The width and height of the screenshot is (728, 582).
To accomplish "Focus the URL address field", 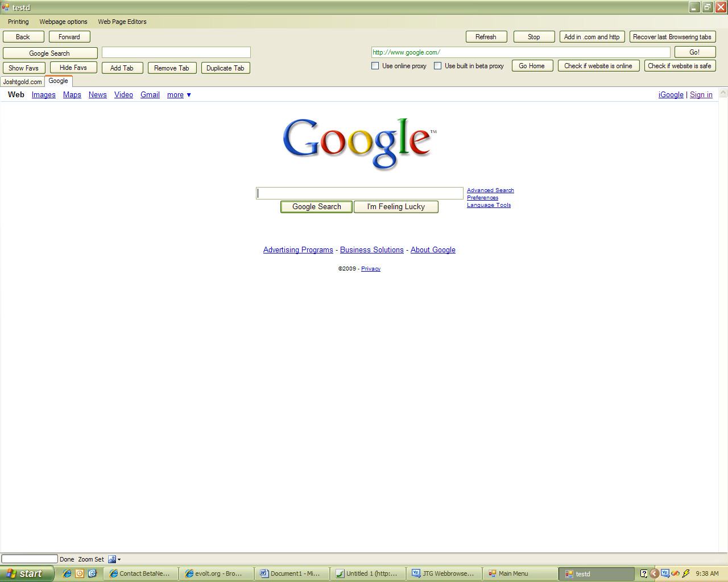I will point(521,52).
